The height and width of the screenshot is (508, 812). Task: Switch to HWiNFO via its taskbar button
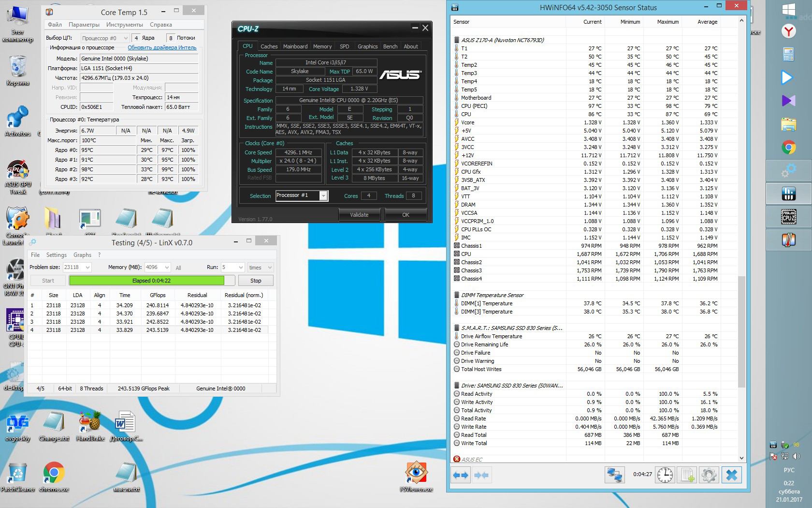(789, 194)
